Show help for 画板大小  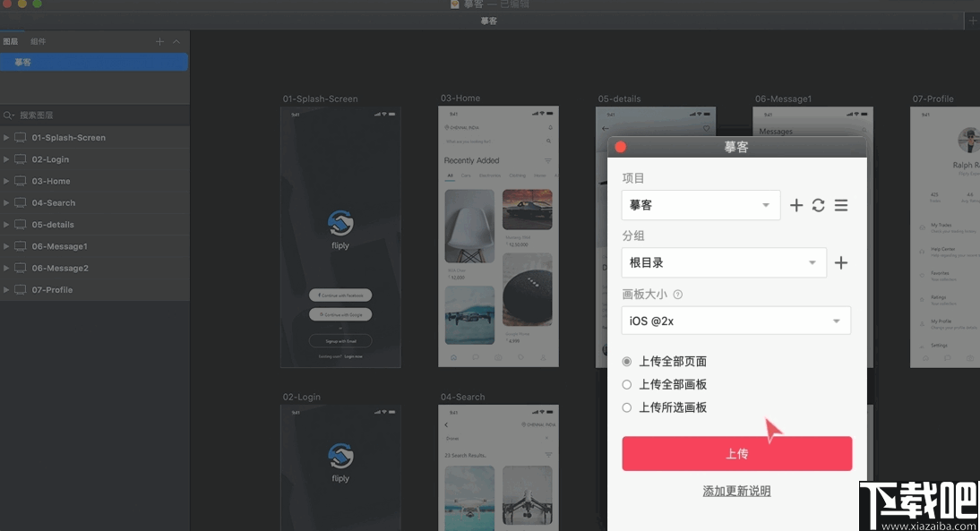point(678,295)
